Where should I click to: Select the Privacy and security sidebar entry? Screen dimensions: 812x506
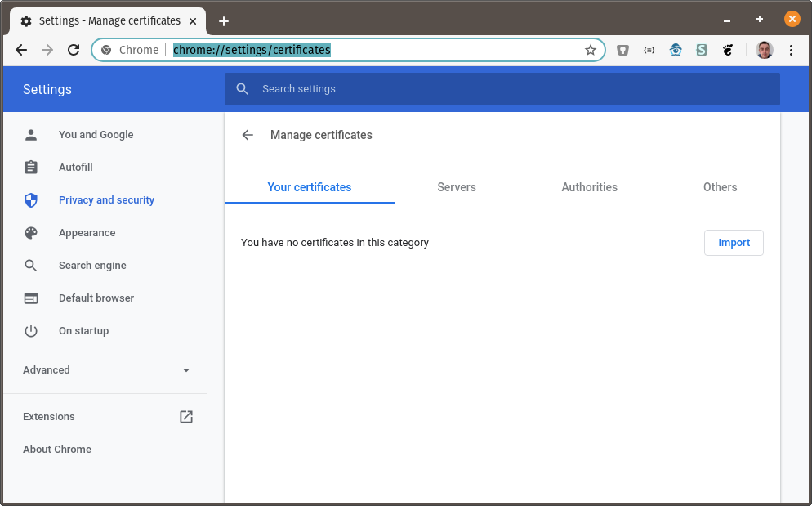(x=106, y=199)
